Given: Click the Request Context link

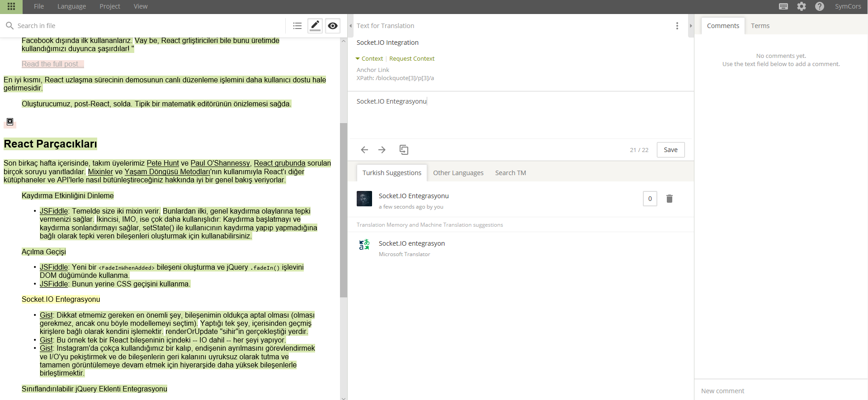Looking at the screenshot, I should click(412, 58).
